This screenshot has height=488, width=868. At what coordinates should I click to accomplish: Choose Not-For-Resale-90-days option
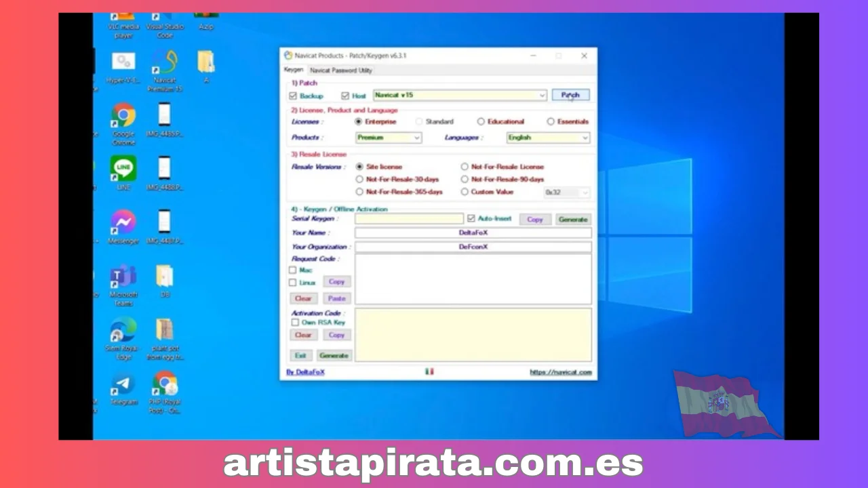(x=465, y=179)
